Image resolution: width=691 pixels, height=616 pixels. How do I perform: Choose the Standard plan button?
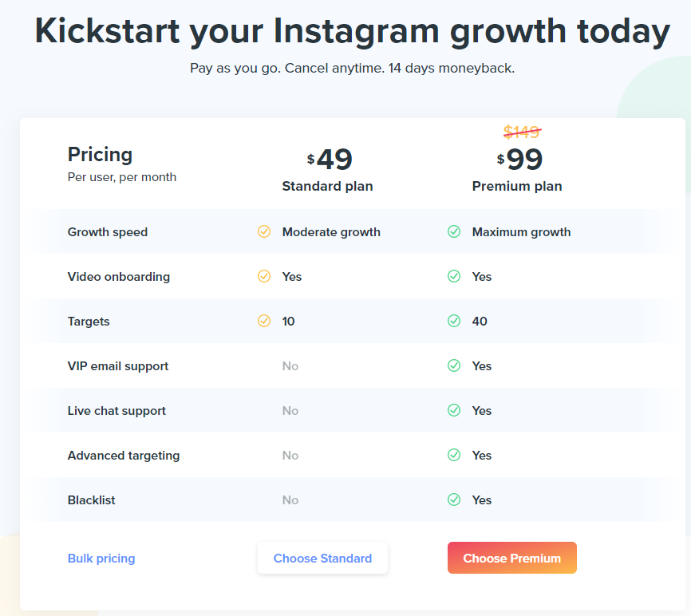[x=322, y=558]
